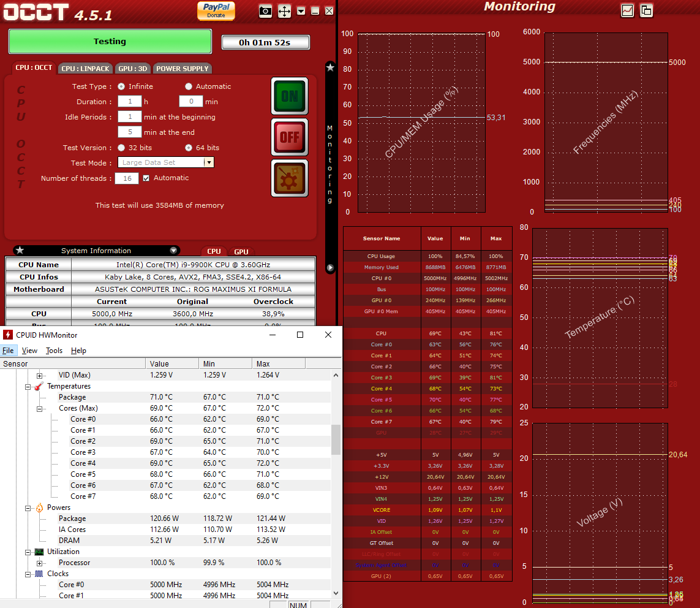Take a screenshot with the camera icon
700x608 pixels.
[266, 10]
